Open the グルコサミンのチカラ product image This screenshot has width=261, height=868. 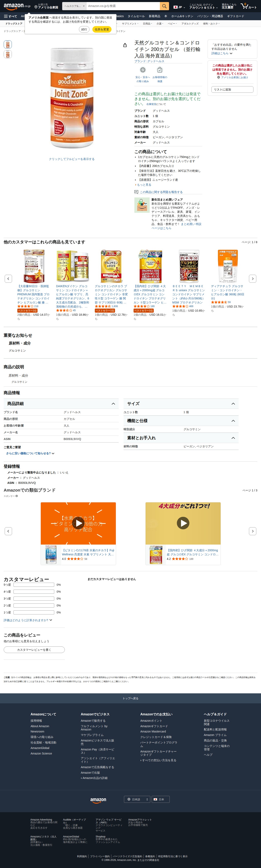(111, 266)
